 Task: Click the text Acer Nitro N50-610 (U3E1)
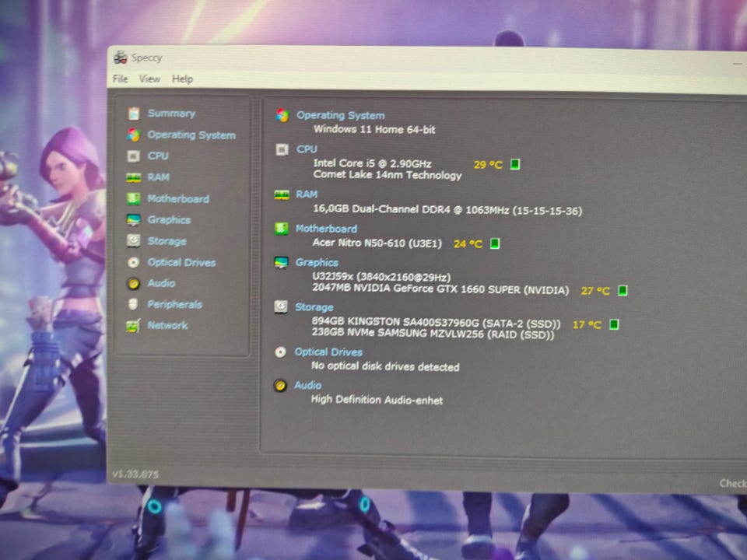377,243
